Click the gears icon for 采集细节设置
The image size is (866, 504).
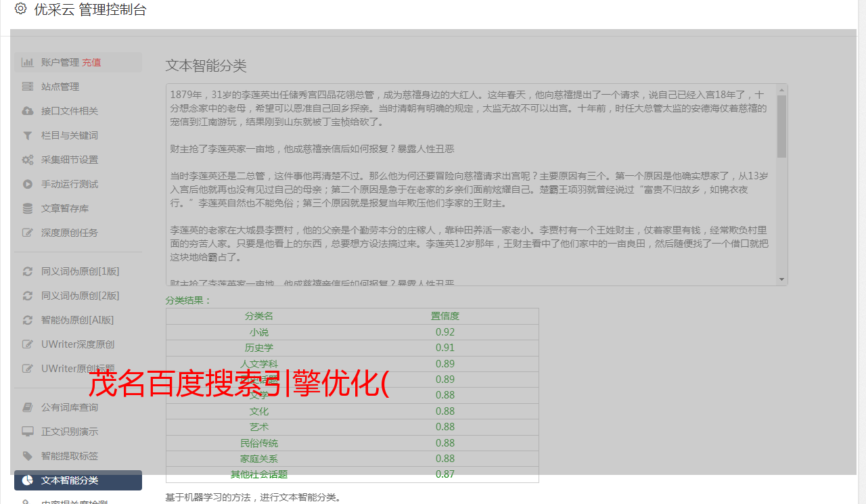[x=28, y=160]
